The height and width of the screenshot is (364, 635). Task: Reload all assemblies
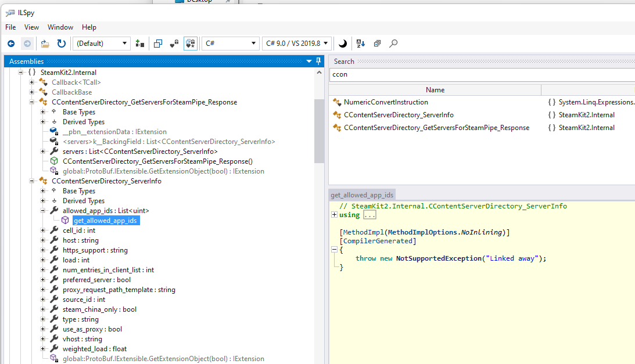(61, 43)
